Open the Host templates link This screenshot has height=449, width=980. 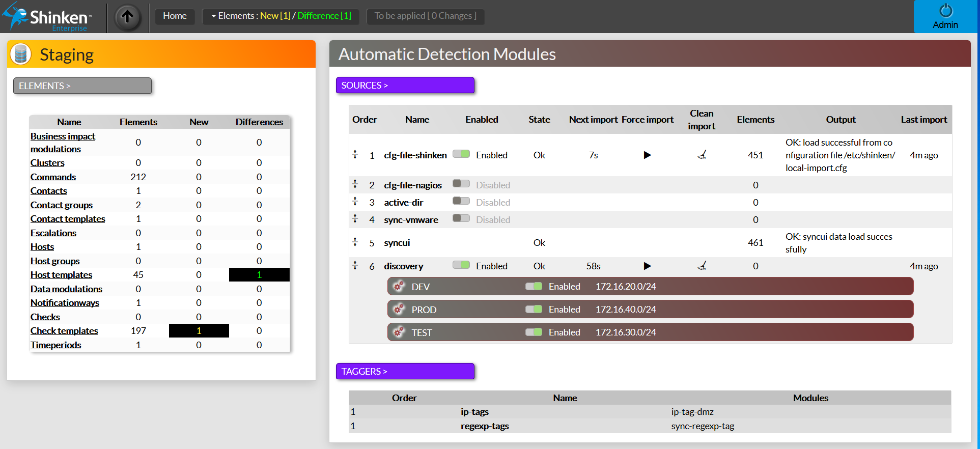click(61, 275)
